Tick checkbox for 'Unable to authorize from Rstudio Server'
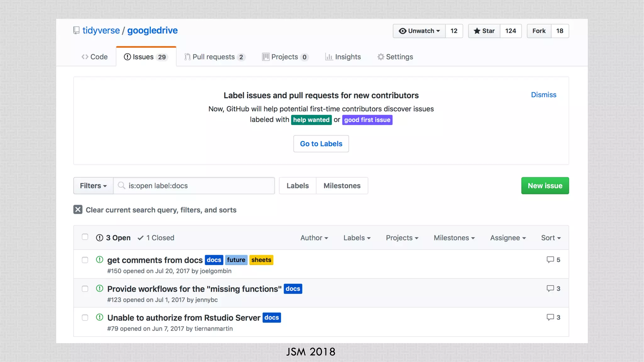This screenshot has height=362, width=644. [85, 318]
